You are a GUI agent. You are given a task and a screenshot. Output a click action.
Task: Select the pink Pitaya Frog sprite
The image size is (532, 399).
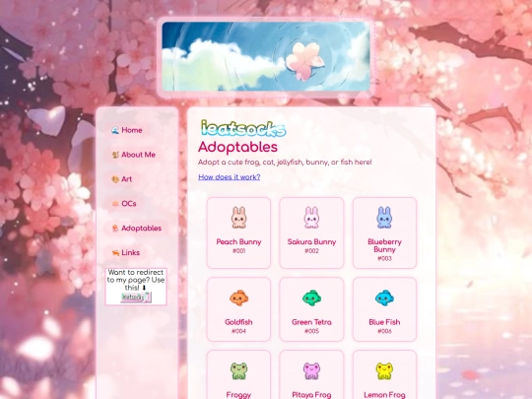[311, 370]
